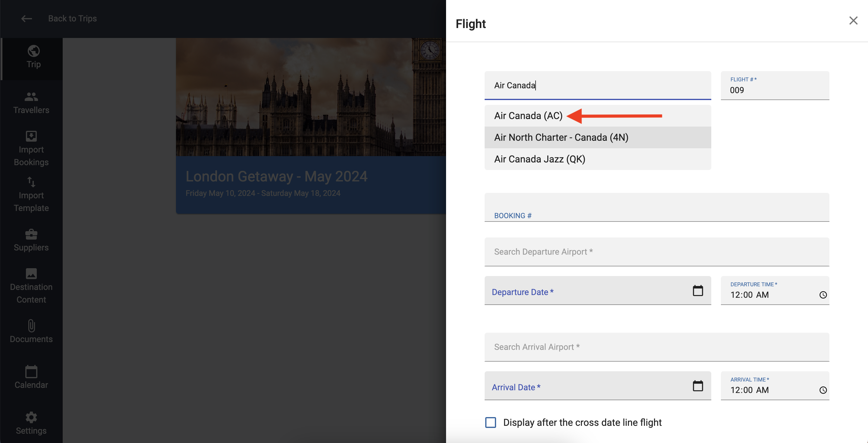Image resolution: width=868 pixels, height=443 pixels.
Task: Open Departure Date calendar picker icon
Action: (697, 291)
